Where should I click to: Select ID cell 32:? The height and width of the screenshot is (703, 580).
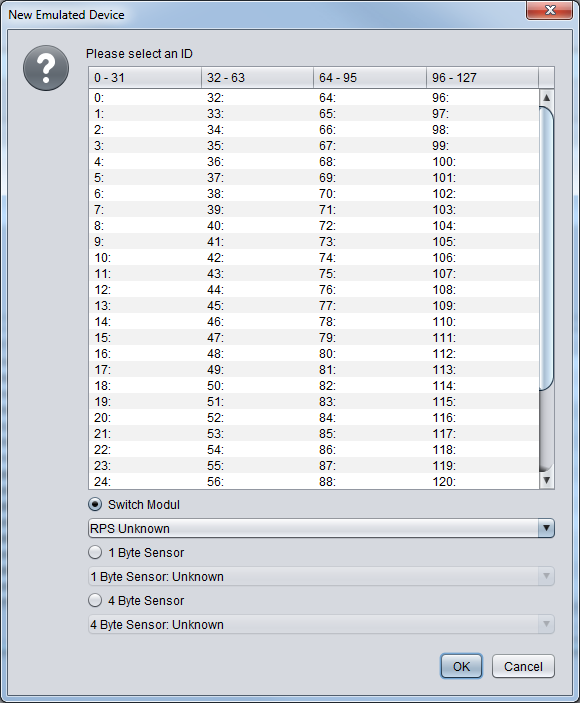tap(258, 97)
